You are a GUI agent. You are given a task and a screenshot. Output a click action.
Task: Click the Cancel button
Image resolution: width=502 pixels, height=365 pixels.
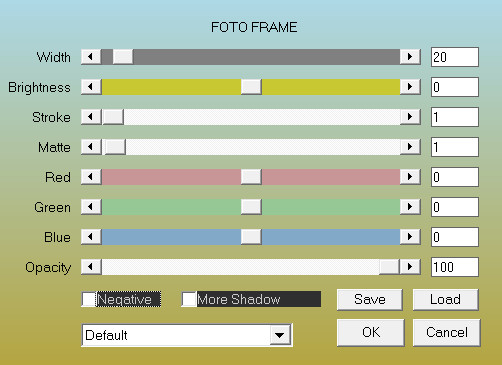(447, 332)
